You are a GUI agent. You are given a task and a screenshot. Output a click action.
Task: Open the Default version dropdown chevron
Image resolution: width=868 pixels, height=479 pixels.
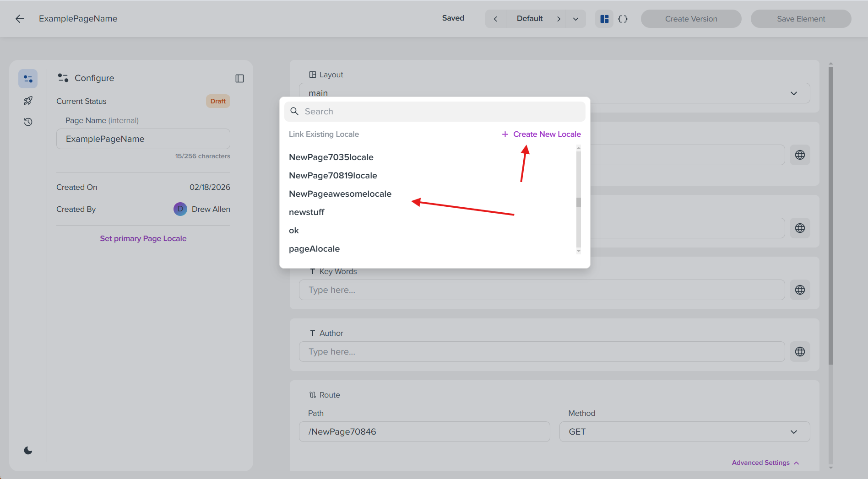[x=575, y=18]
